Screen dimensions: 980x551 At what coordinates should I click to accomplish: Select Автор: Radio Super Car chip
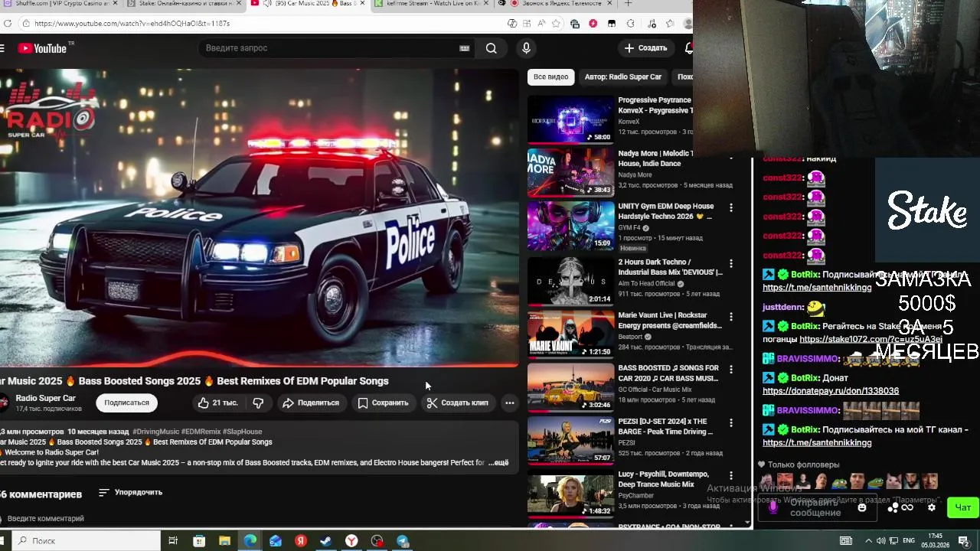(622, 77)
